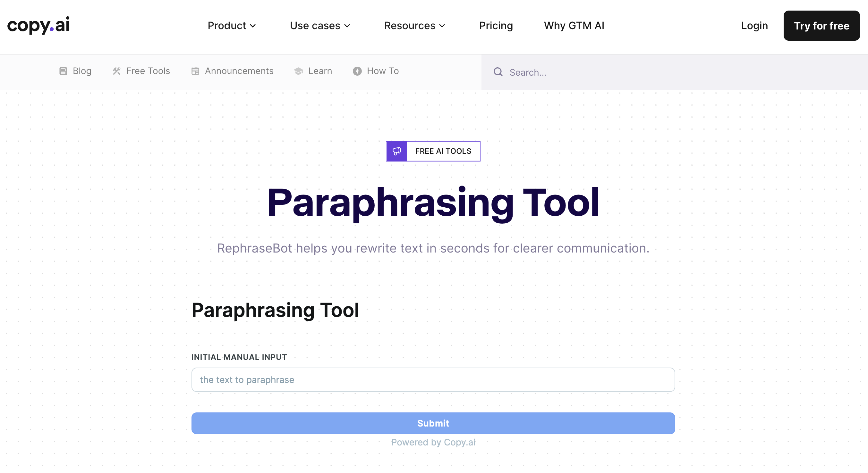Image resolution: width=868 pixels, height=473 pixels.
Task: Focus the text to paraphrase field
Action: tap(433, 380)
